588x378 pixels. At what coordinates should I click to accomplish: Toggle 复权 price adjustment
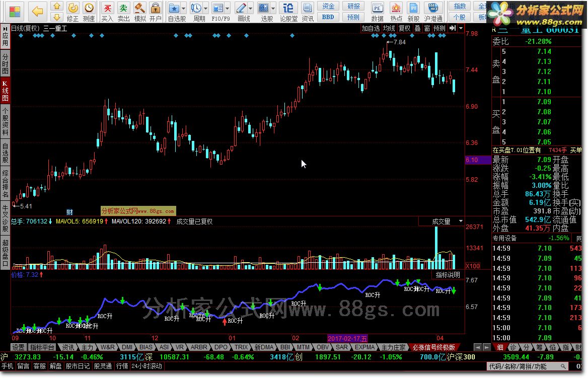click(x=404, y=28)
